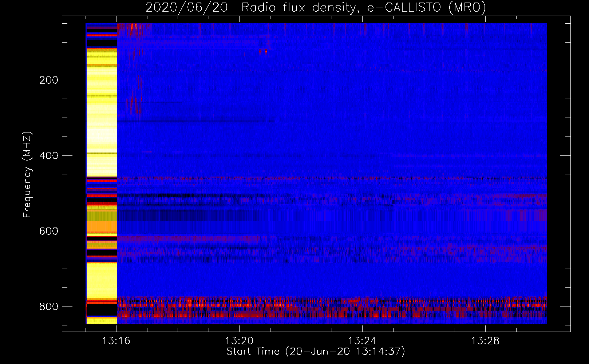The height and width of the screenshot is (364, 589).
Task: Click the '400' frequency tick label
Action: [48, 156]
